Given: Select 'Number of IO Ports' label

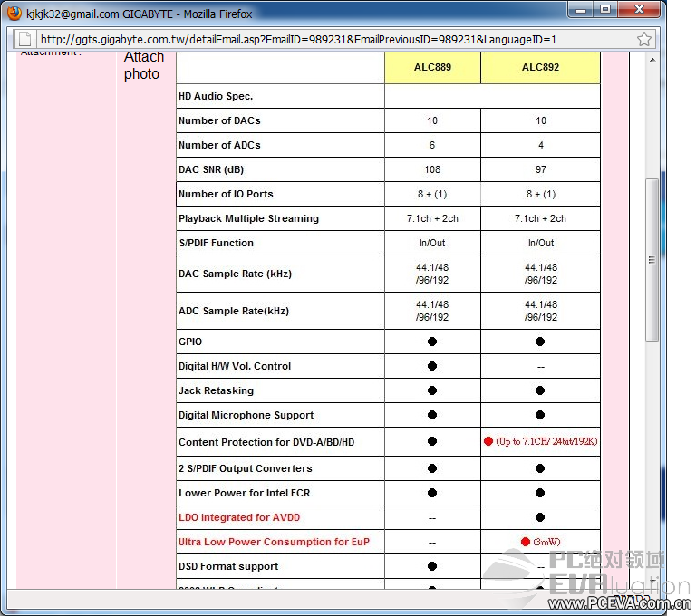Looking at the screenshot, I should coord(226,194).
